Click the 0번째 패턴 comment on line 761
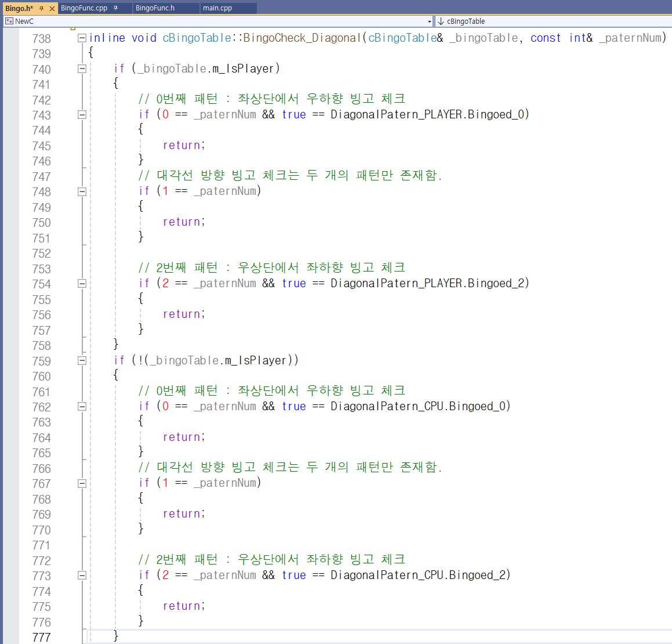 point(272,391)
